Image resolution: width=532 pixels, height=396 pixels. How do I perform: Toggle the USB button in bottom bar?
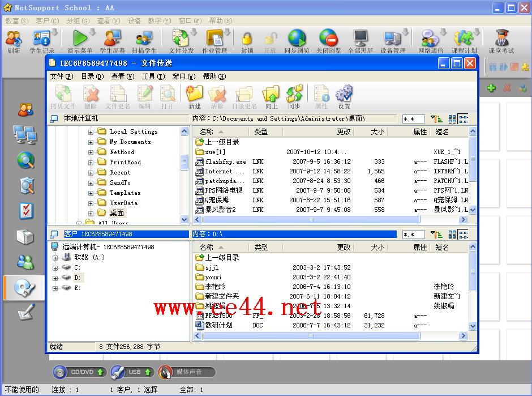tap(132, 372)
